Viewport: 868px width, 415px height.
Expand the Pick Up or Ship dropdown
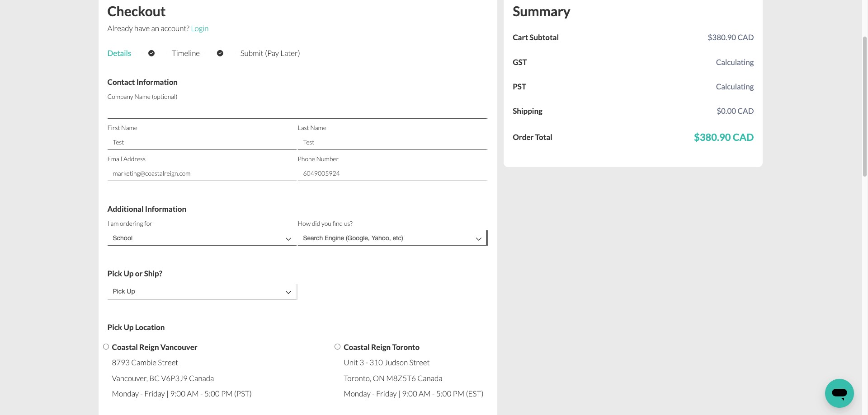tap(202, 291)
